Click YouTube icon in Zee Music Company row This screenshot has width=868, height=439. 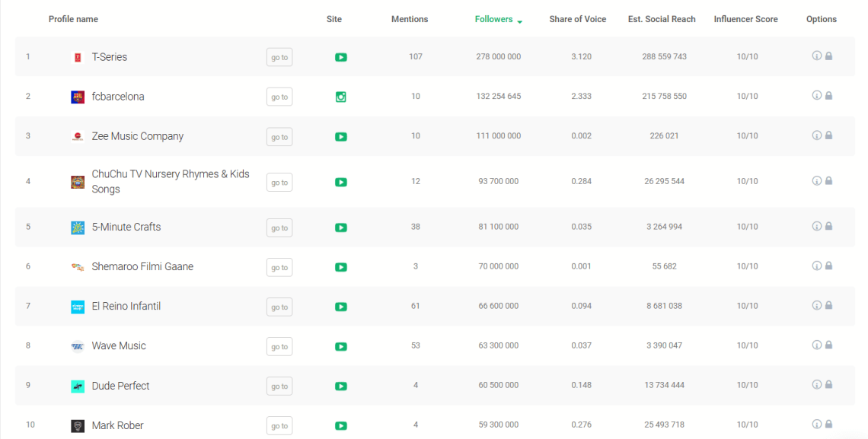(x=341, y=136)
